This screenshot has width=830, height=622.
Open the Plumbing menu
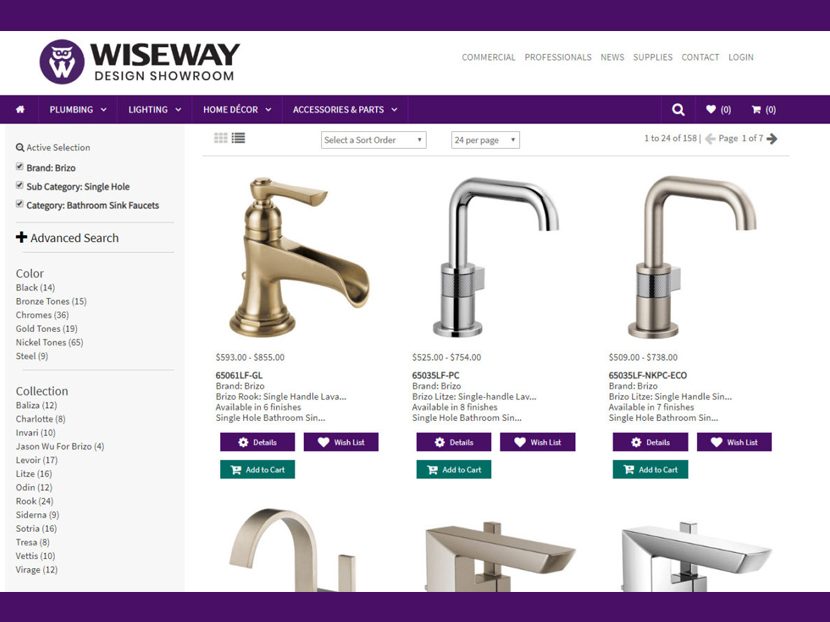pyautogui.click(x=78, y=110)
